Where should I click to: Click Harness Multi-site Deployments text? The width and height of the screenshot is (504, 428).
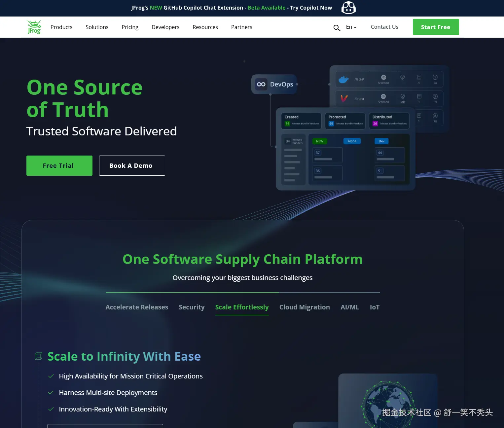[108, 393]
